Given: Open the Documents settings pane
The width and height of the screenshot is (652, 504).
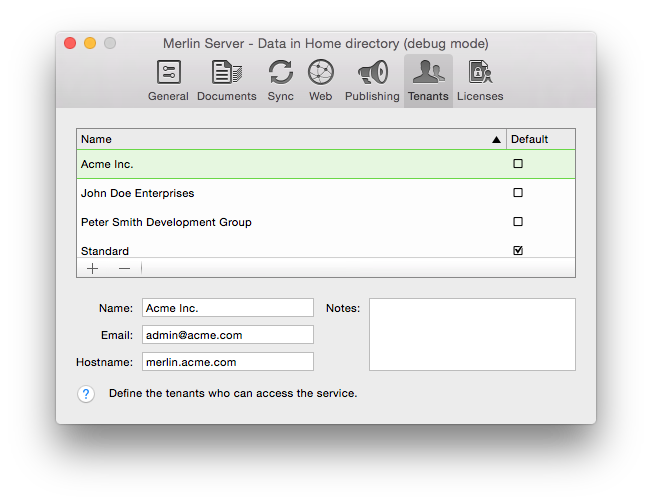Looking at the screenshot, I should point(226,80).
